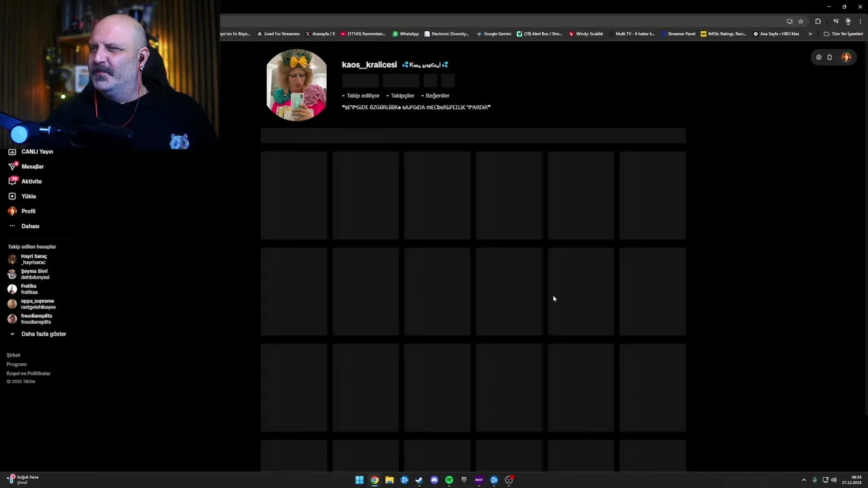Click the taskbar clock and date

pyautogui.click(x=852, y=480)
